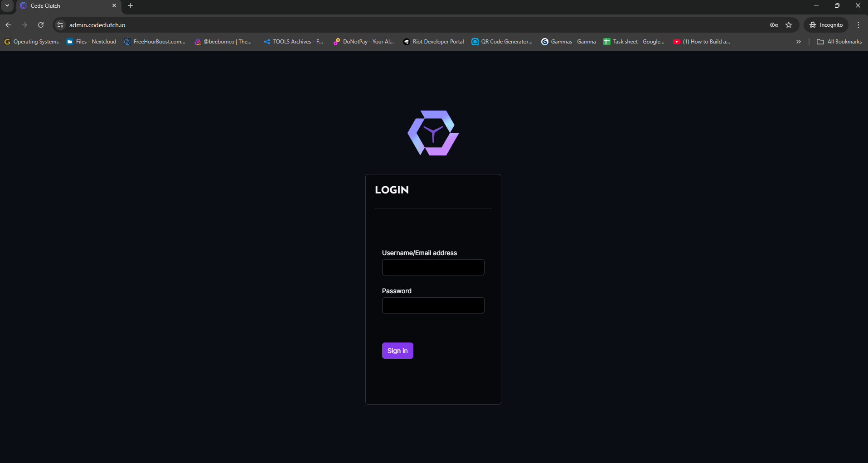Toggle the bookmark star for this page
868x463 pixels.
click(x=789, y=24)
